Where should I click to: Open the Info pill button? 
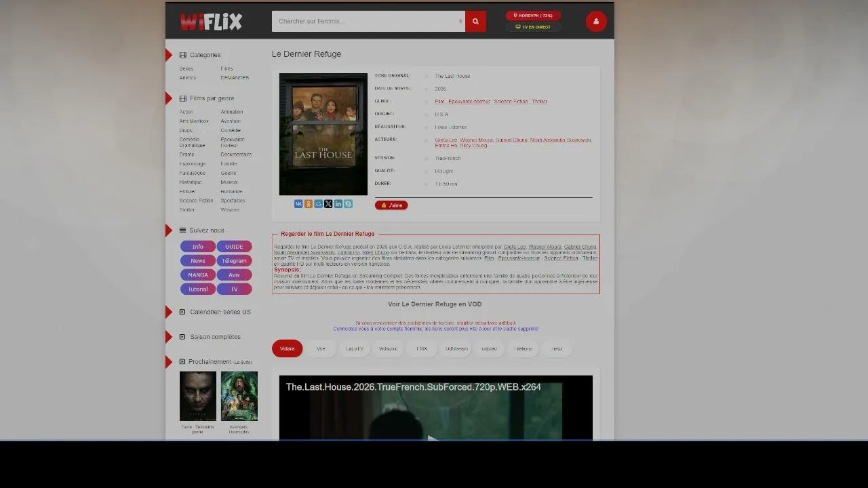tap(197, 247)
